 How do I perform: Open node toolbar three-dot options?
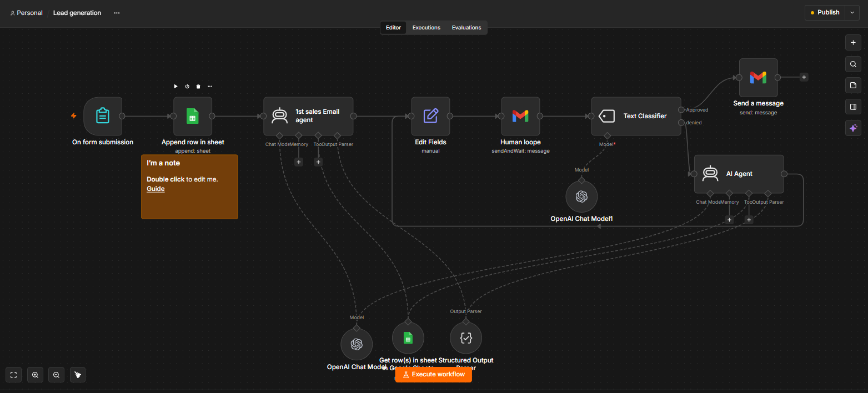click(x=210, y=86)
